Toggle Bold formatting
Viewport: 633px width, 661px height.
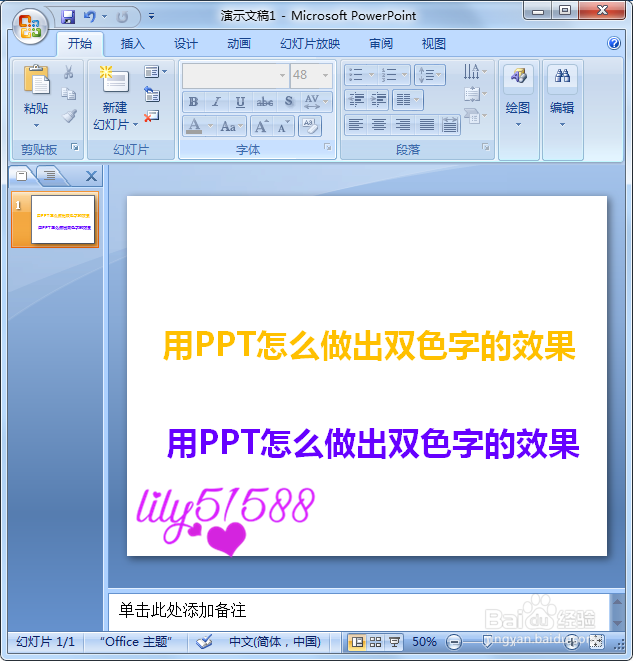tap(193, 101)
